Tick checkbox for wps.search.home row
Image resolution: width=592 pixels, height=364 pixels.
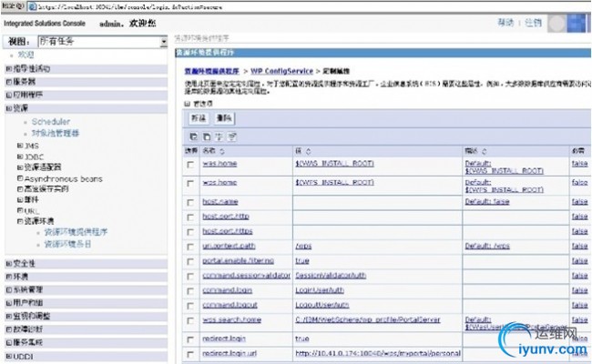(x=190, y=320)
